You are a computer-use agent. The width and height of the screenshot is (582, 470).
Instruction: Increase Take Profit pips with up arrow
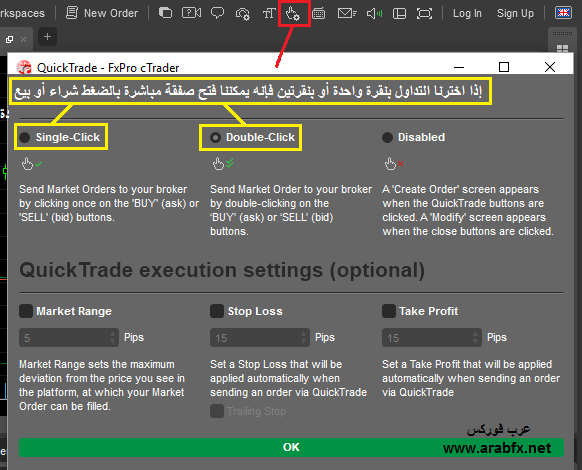475,333
